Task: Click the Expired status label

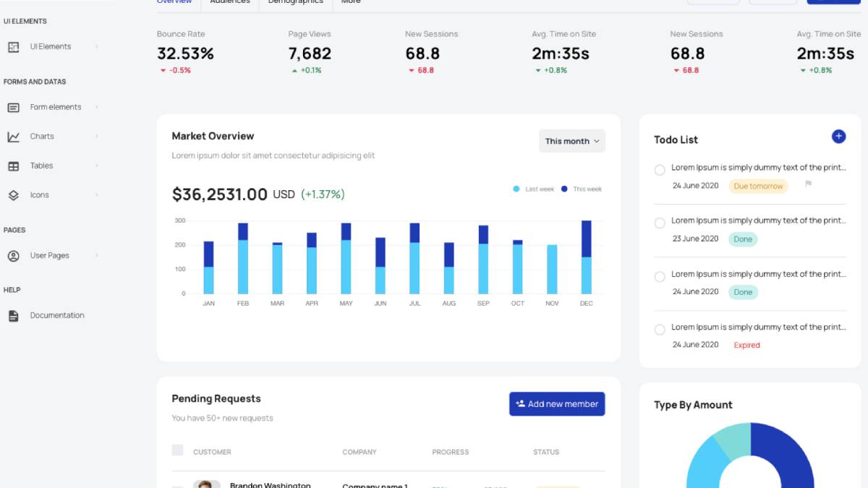Action: point(746,346)
